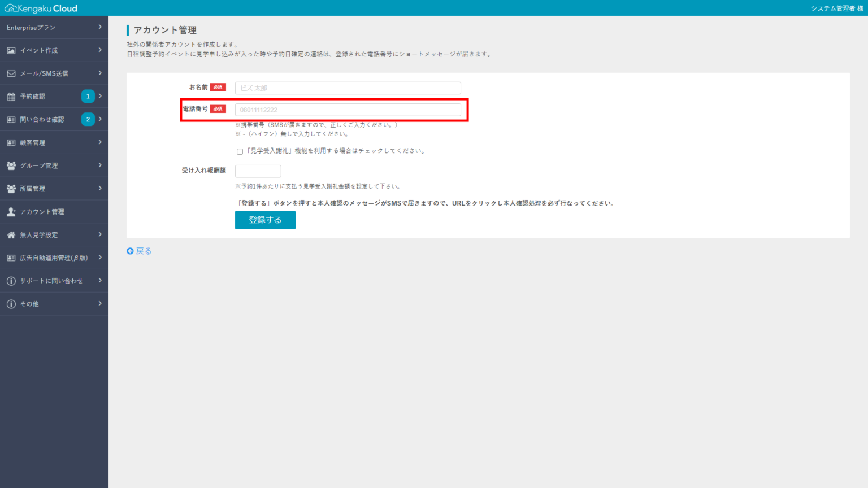
Task: Select the イベント作成 image icon
Action: [x=10, y=50]
